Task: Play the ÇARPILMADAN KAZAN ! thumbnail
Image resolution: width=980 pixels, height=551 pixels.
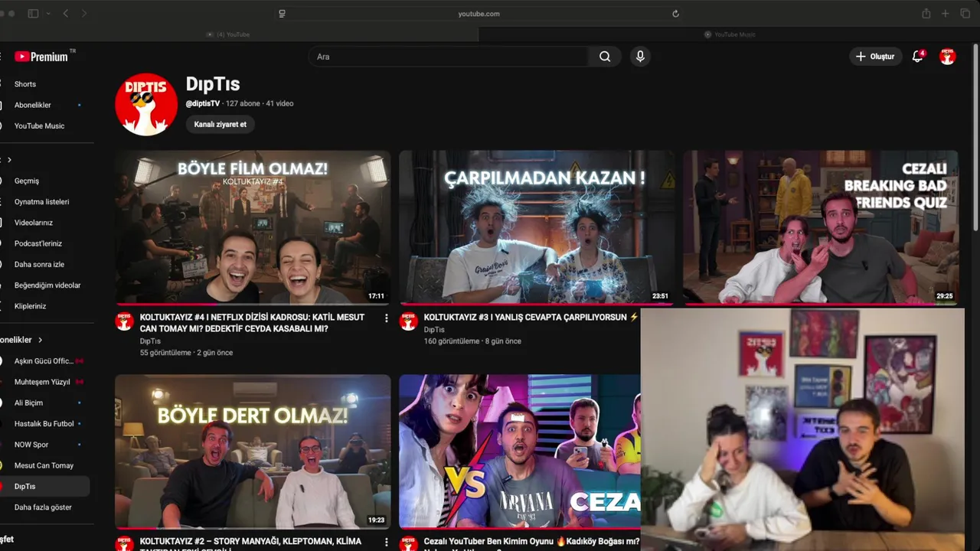Action: point(537,227)
